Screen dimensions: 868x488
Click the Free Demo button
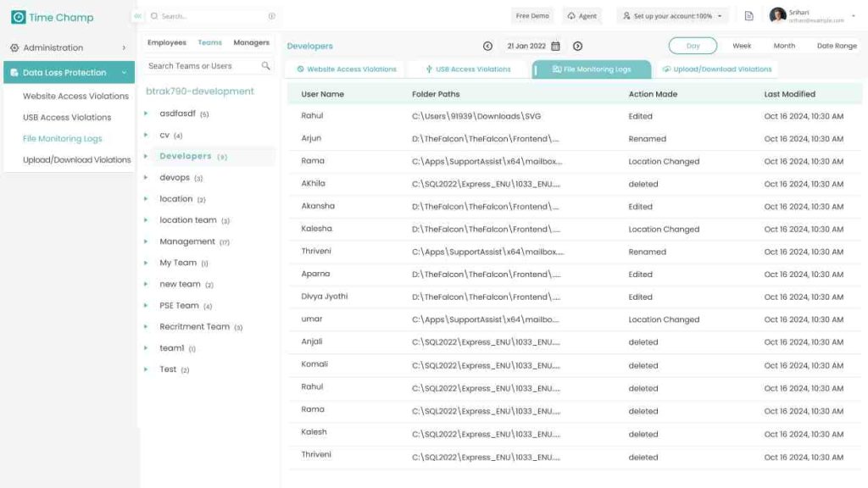point(532,16)
